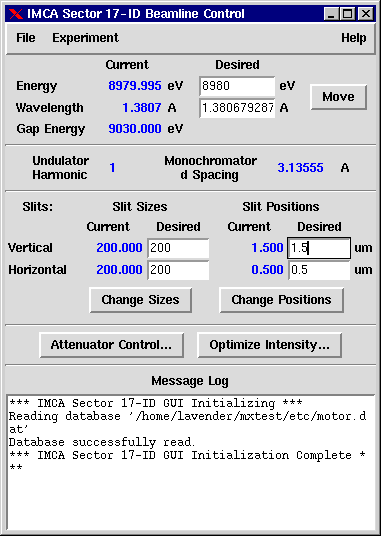Open the Experiment menu
381x536 pixels.
click(85, 38)
